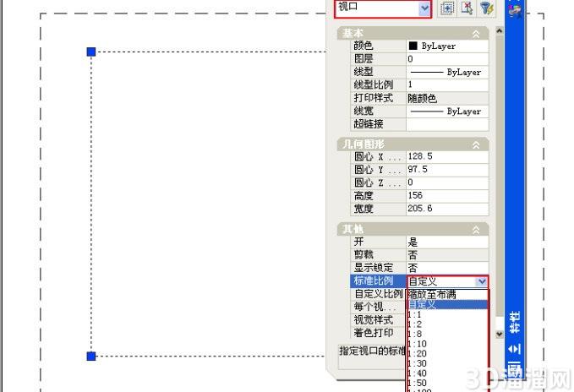Click the 显示锁定 value 否

click(x=447, y=268)
